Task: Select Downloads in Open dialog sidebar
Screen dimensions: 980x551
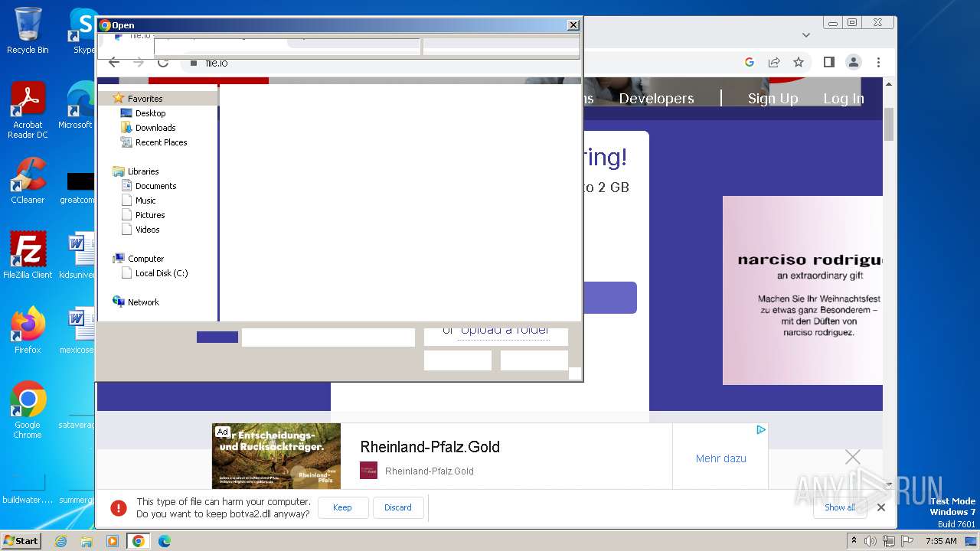Action: (x=155, y=128)
